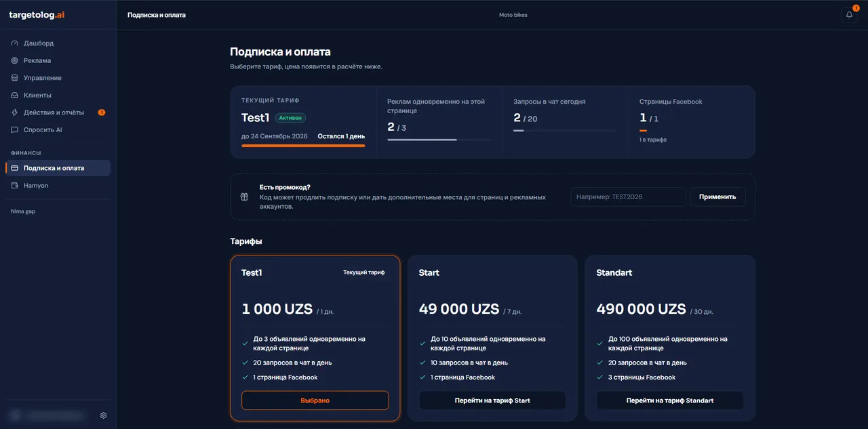Click the Страницы Facebook stat label
This screenshot has width=868, height=429.
coord(671,102)
